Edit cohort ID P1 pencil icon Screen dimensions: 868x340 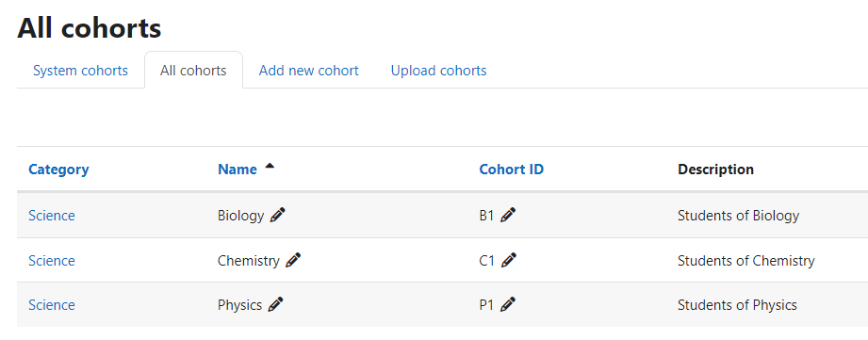click(508, 304)
